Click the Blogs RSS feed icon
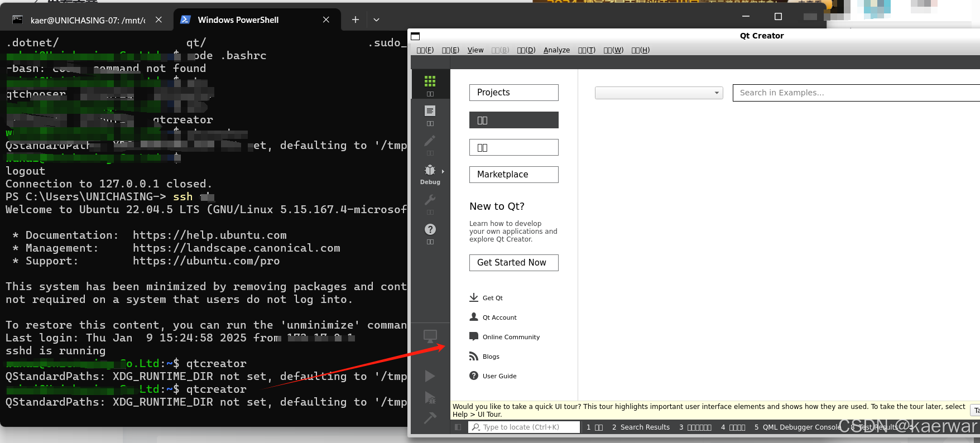 click(474, 356)
